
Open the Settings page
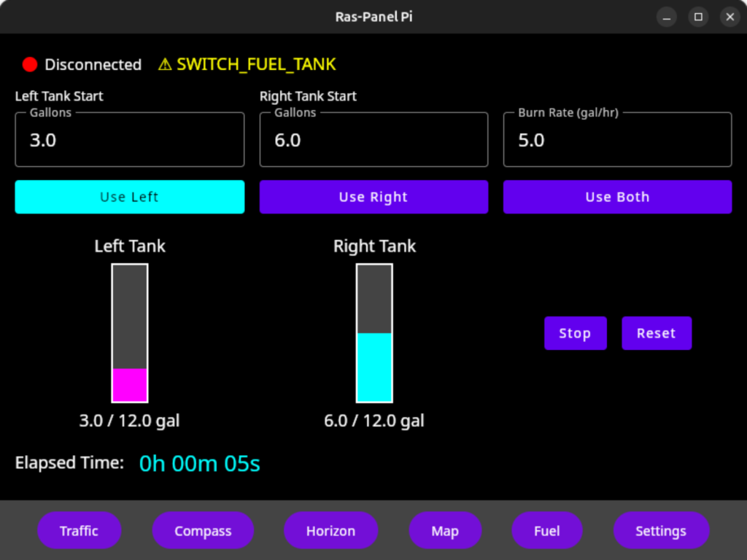pos(661,531)
